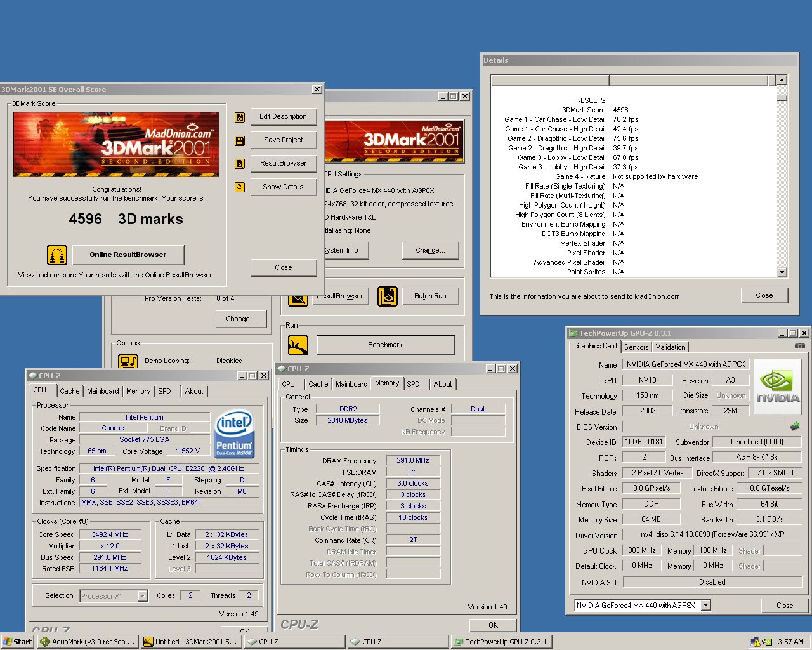Click the GPU-Z BIOS save icon
The image size is (812, 650).
794,427
